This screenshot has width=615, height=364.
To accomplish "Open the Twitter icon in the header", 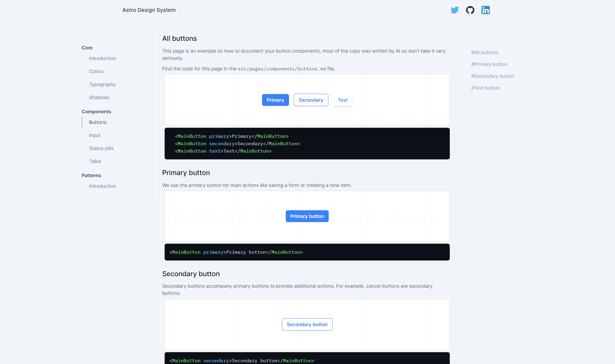I will click(455, 10).
